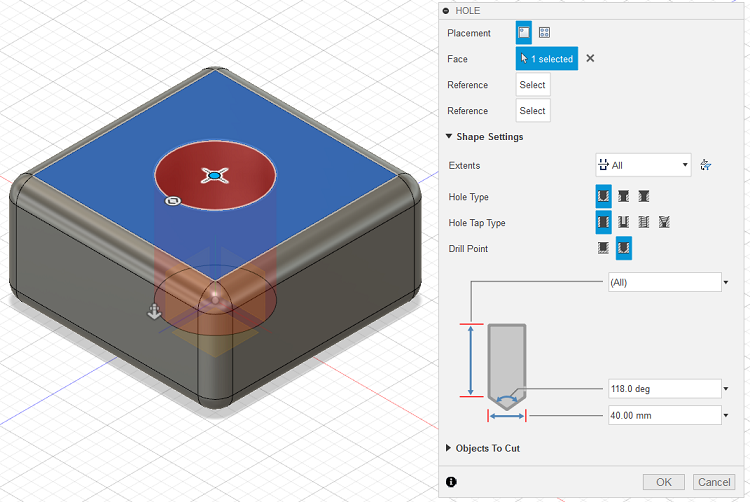
Task: Select the Tapped hole tap type icon
Action: [x=644, y=222]
